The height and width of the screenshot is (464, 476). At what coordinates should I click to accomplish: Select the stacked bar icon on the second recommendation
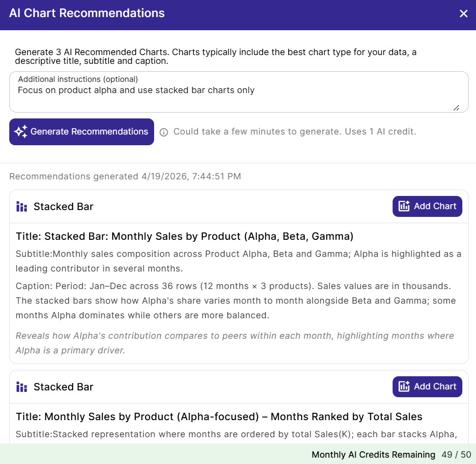point(21,387)
